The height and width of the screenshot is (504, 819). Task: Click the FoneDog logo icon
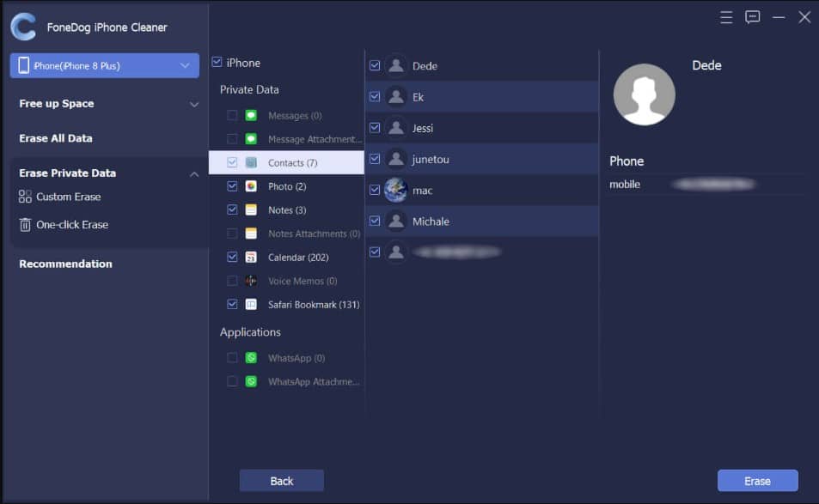point(23,27)
